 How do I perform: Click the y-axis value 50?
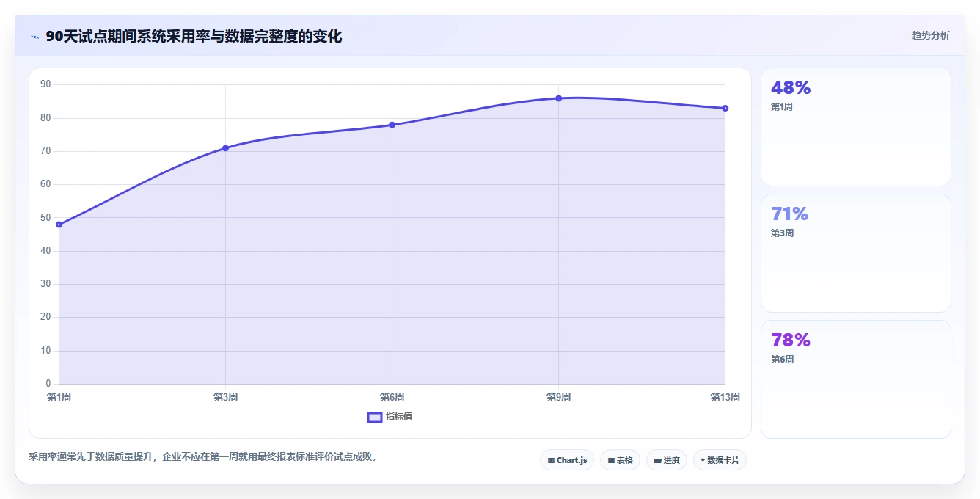45,217
